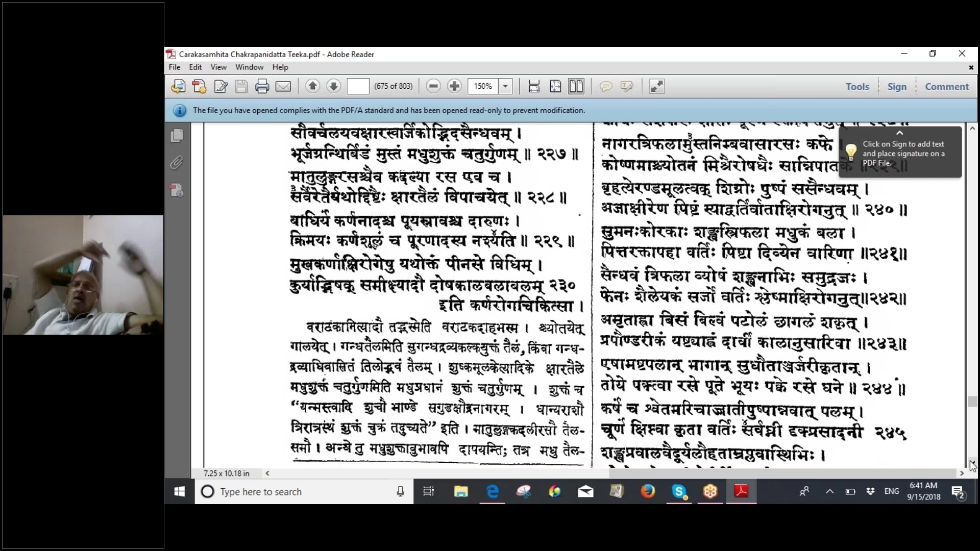Go to previous page arrow
The width and height of the screenshot is (980, 551).
point(312,86)
